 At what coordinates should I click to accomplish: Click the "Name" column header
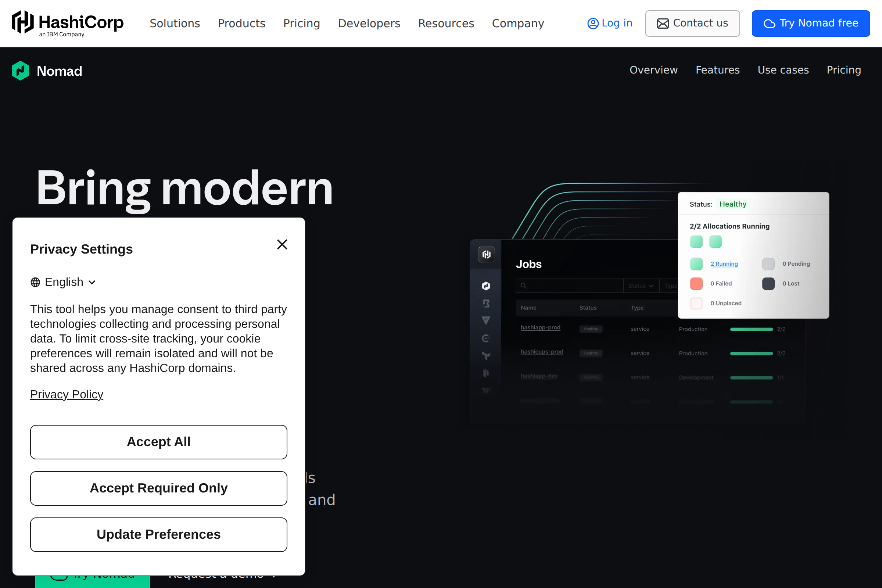pyautogui.click(x=528, y=308)
